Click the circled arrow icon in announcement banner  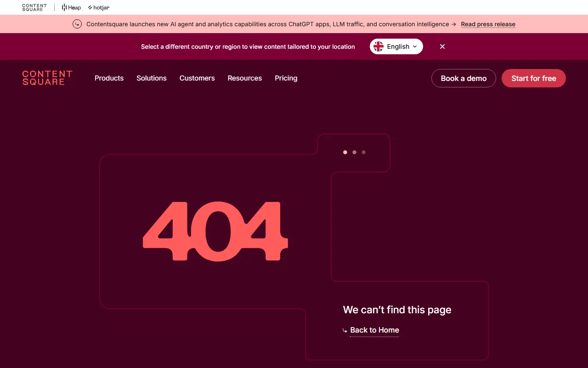point(77,24)
